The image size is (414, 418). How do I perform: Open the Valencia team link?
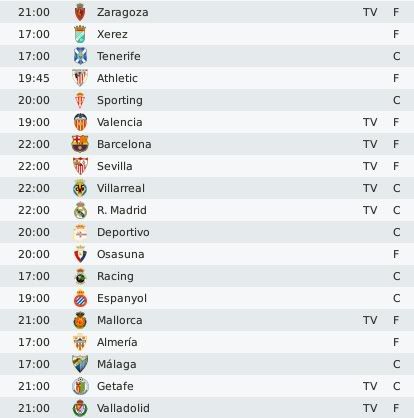tap(120, 122)
